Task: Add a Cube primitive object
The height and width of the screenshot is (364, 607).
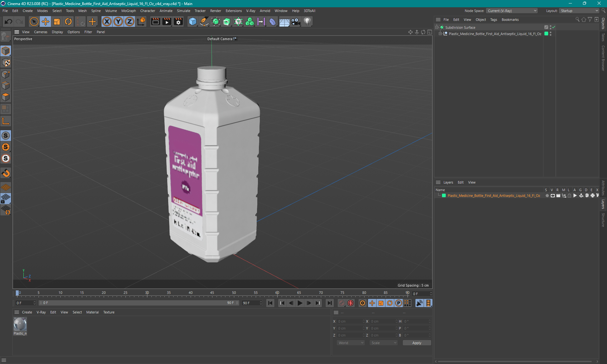Action: [193, 21]
